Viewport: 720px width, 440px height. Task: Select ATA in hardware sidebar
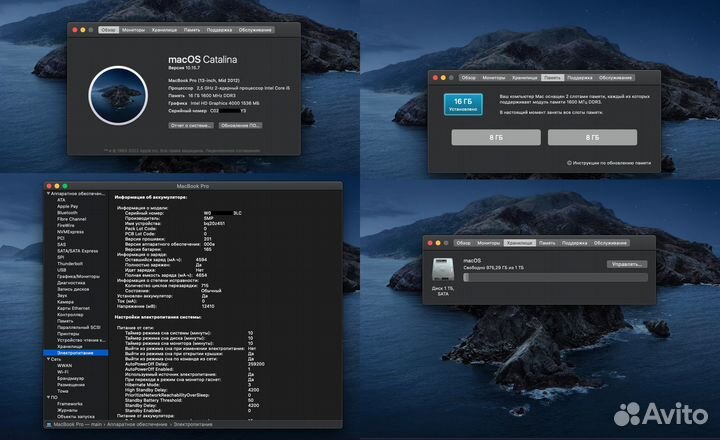(x=62, y=200)
